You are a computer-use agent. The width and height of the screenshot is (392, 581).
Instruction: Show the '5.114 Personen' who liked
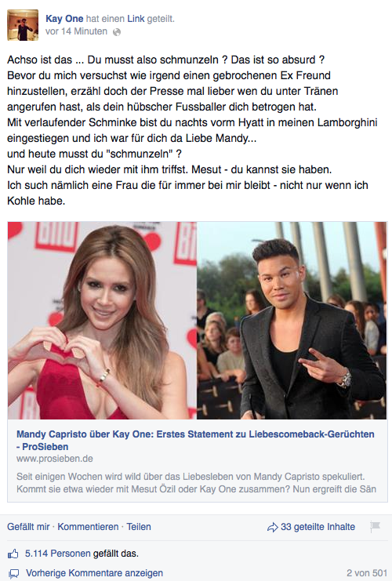[58, 554]
